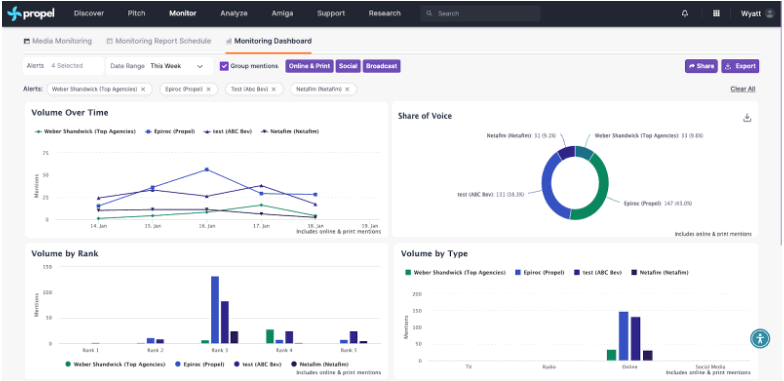Click the Volume Over Time heading

pos(70,112)
